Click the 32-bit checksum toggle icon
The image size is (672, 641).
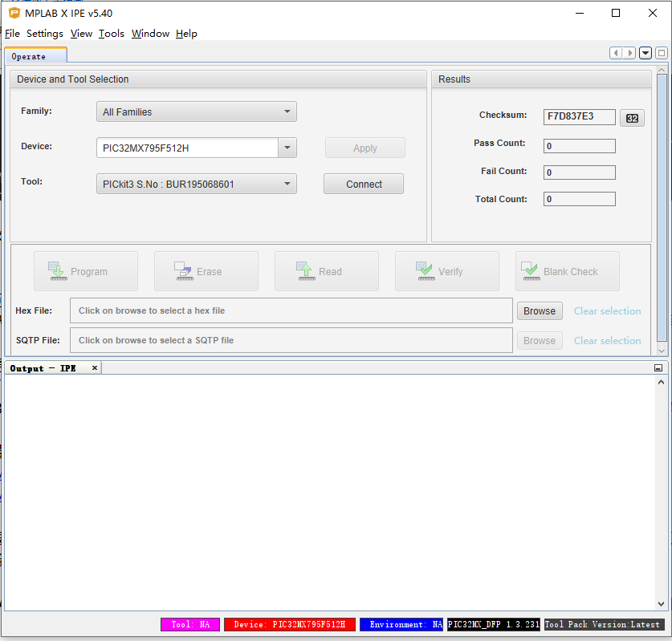(x=632, y=118)
